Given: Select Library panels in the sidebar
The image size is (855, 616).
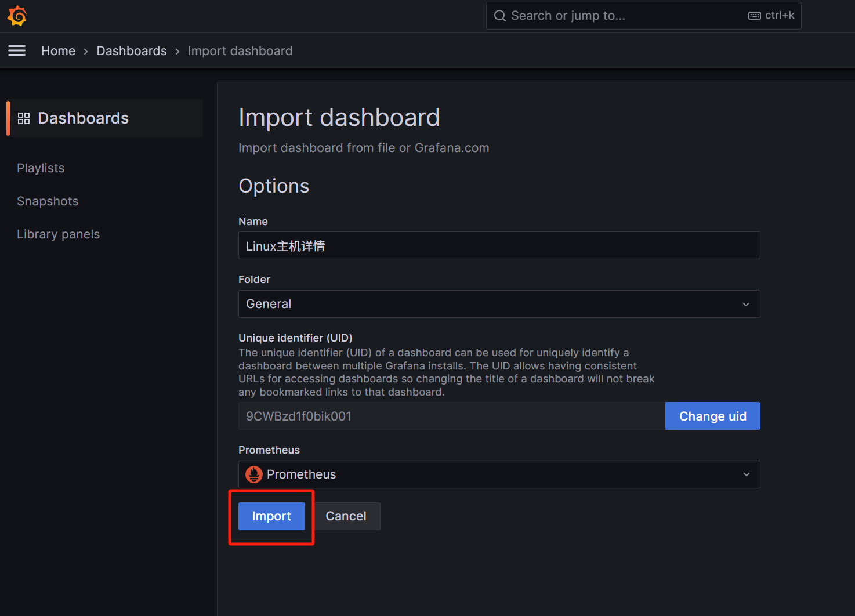Looking at the screenshot, I should click(58, 234).
